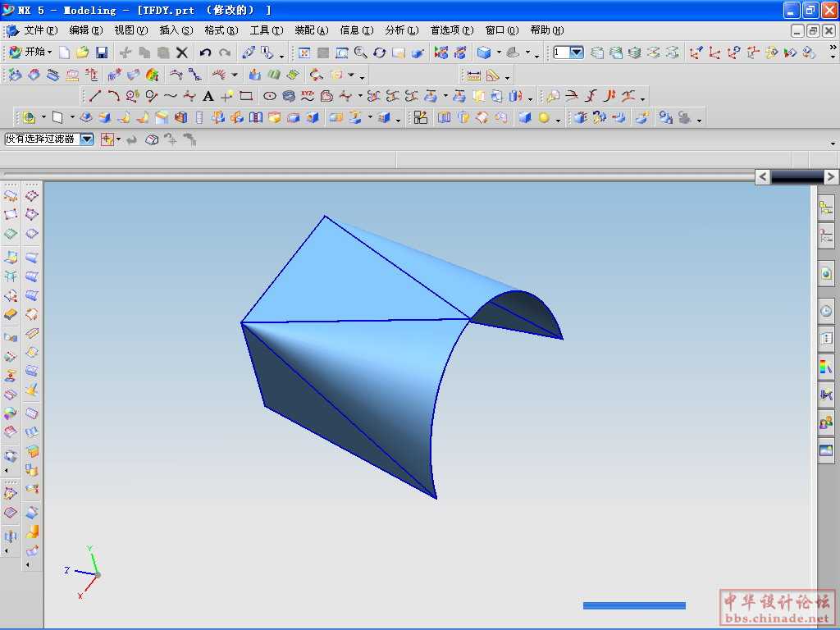
Task: Click the Measure Distance ruler icon
Action: 474,75
